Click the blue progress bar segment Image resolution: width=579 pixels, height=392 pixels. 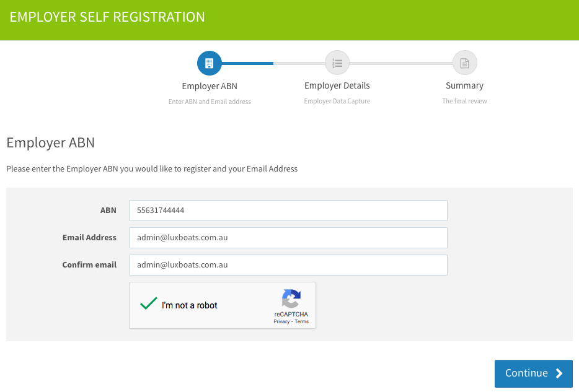click(x=247, y=63)
